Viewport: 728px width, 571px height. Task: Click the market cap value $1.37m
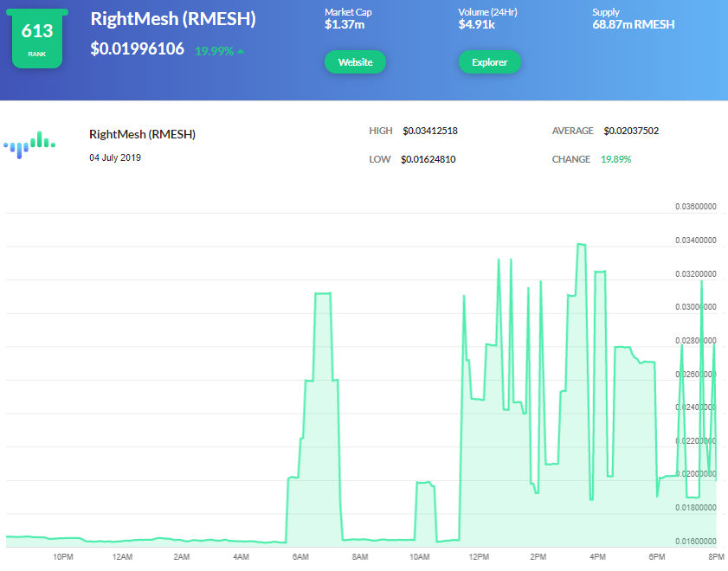[345, 24]
